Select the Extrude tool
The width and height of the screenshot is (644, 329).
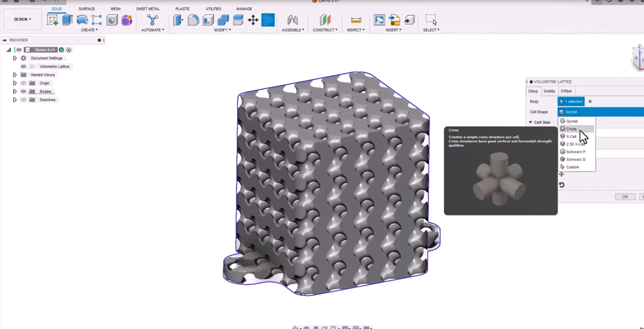[67, 20]
